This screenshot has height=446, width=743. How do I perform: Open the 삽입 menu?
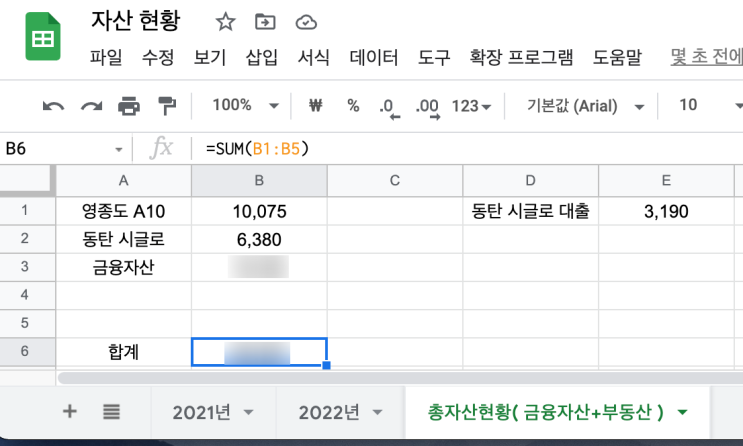tap(262, 57)
